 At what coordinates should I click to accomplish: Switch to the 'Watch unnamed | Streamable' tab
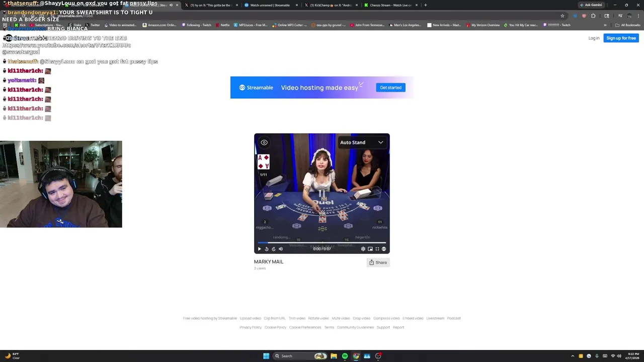pyautogui.click(x=271, y=5)
